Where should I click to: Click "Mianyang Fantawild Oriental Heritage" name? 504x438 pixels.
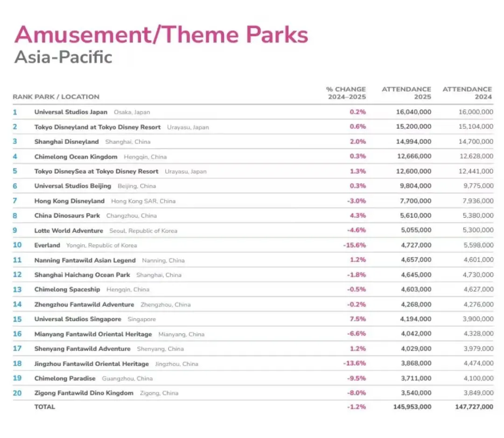tap(93, 334)
